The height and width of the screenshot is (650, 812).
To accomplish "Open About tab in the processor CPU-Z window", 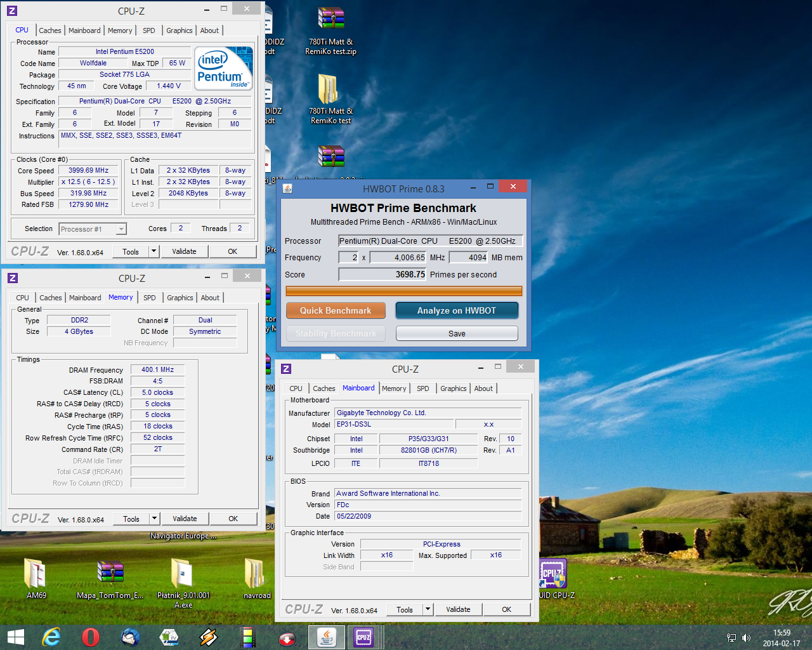I will (x=209, y=30).
